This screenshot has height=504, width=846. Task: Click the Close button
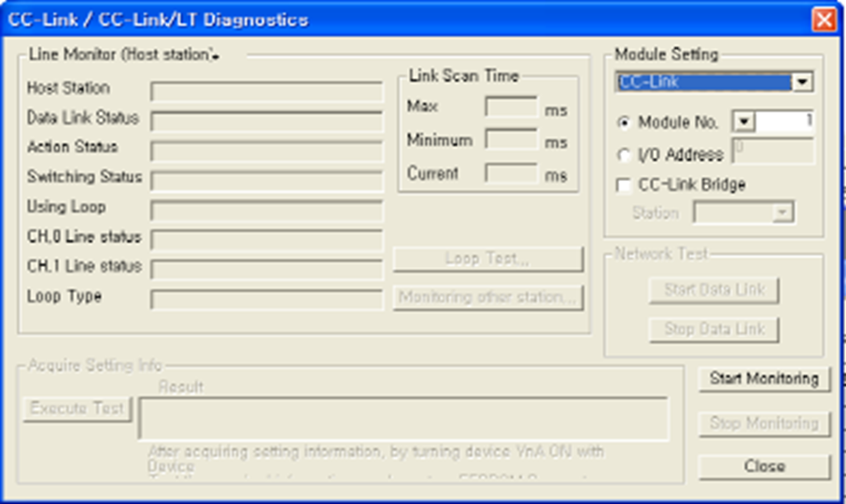pos(764,467)
